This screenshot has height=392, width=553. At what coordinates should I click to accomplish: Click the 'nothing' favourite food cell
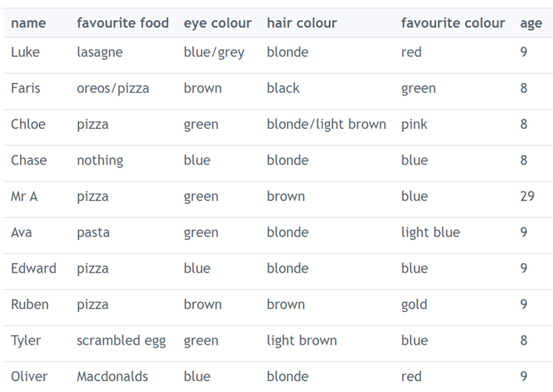tap(99, 160)
